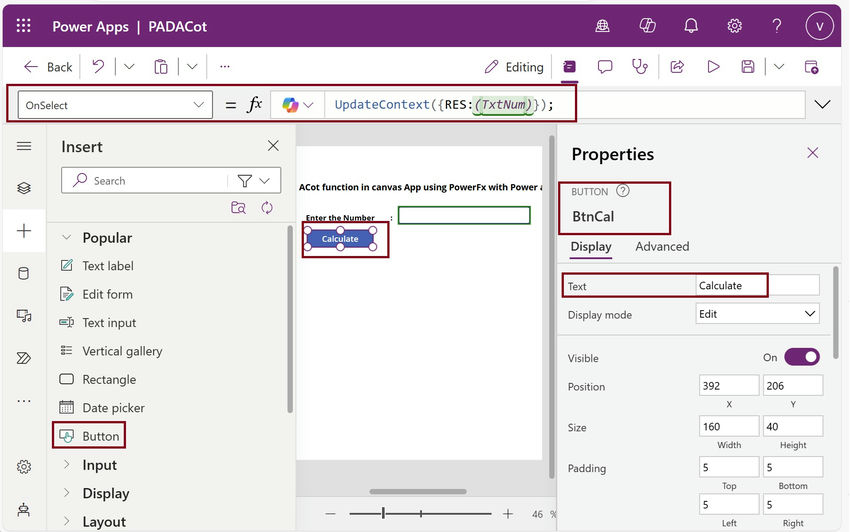Image resolution: width=850 pixels, height=532 pixels.
Task: Click the Editing mode button
Action: (514, 67)
